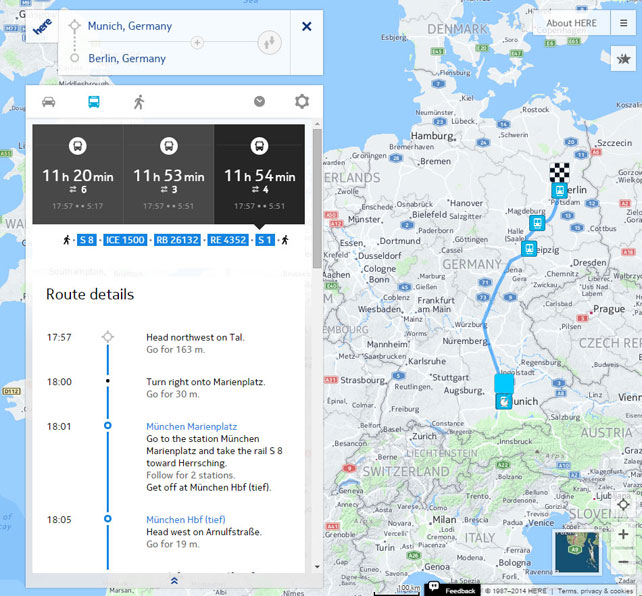This screenshot has width=642, height=596.
Task: Open departure time clock options
Action: (x=259, y=102)
